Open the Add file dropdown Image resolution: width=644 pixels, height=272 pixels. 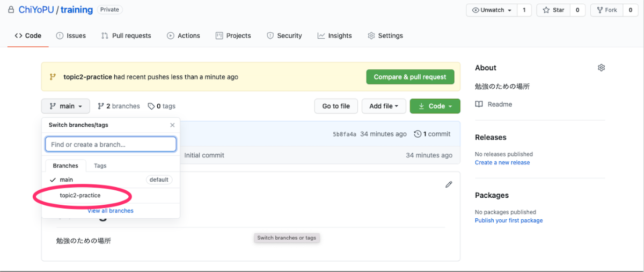[x=383, y=106]
